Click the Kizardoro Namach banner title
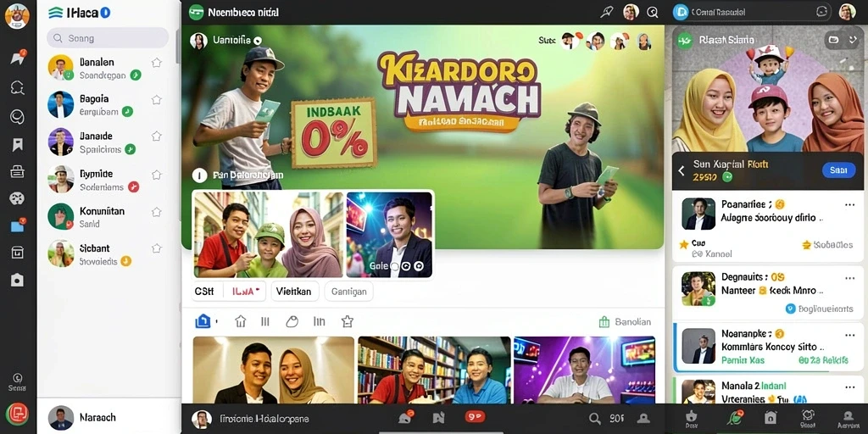The image size is (868, 434). [x=459, y=92]
